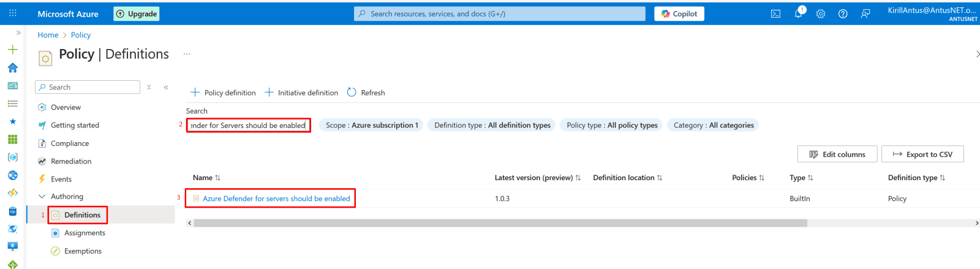Open the portal app launcher grid
This screenshot has height=269, width=980.
coord(13,13)
